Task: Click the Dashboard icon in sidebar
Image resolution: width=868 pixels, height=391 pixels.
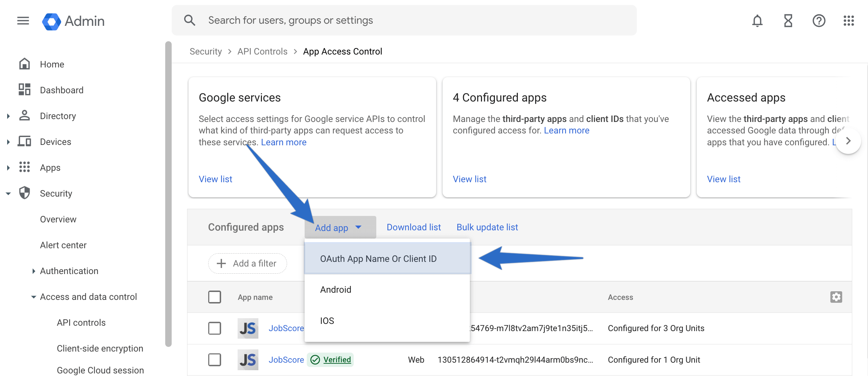Action: pos(24,90)
